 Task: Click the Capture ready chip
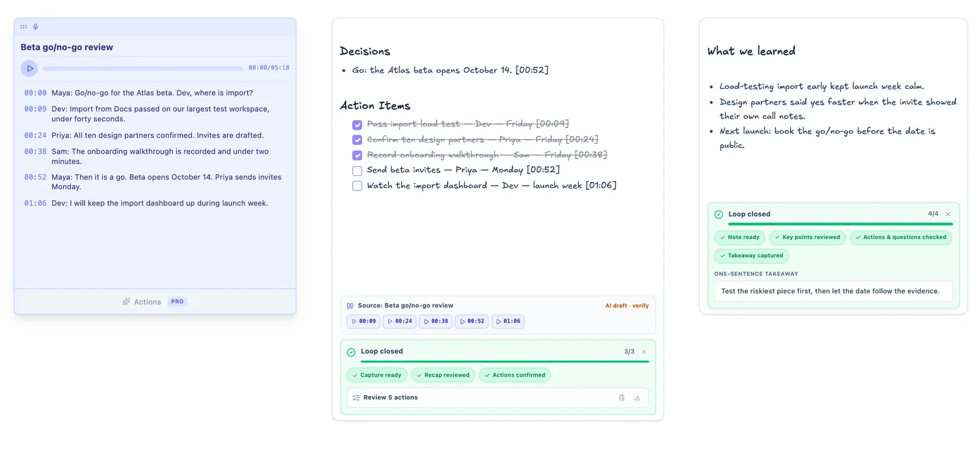377,375
